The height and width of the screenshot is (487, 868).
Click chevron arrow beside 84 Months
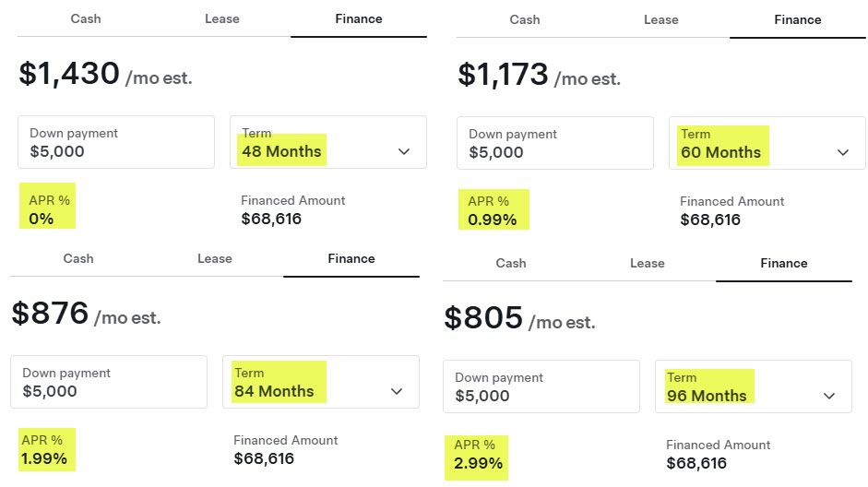click(397, 392)
